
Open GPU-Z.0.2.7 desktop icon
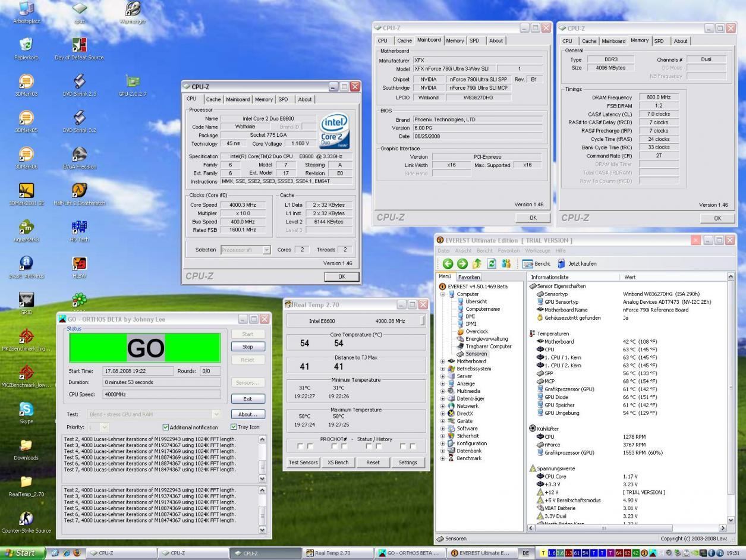[x=133, y=85]
